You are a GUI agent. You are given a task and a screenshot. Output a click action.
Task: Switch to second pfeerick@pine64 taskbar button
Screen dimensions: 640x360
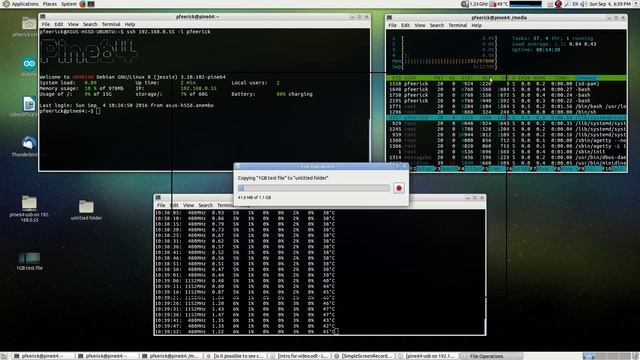[107, 356]
